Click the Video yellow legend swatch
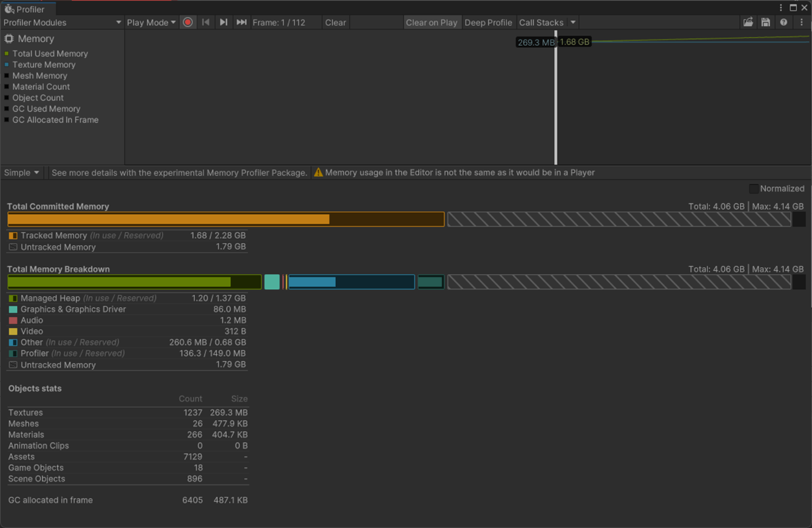This screenshot has height=528, width=812. tap(13, 331)
